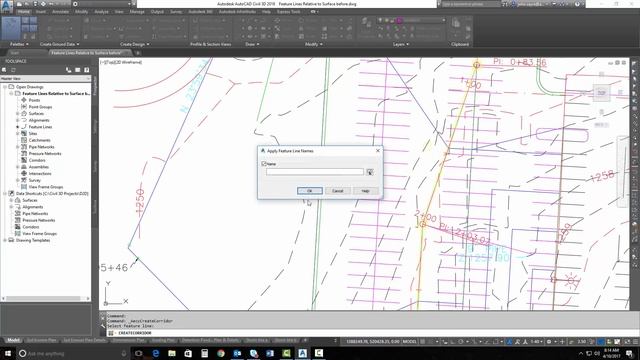Click the search keyword field in title bar
The height and width of the screenshot is (360, 640).
(470, 4)
